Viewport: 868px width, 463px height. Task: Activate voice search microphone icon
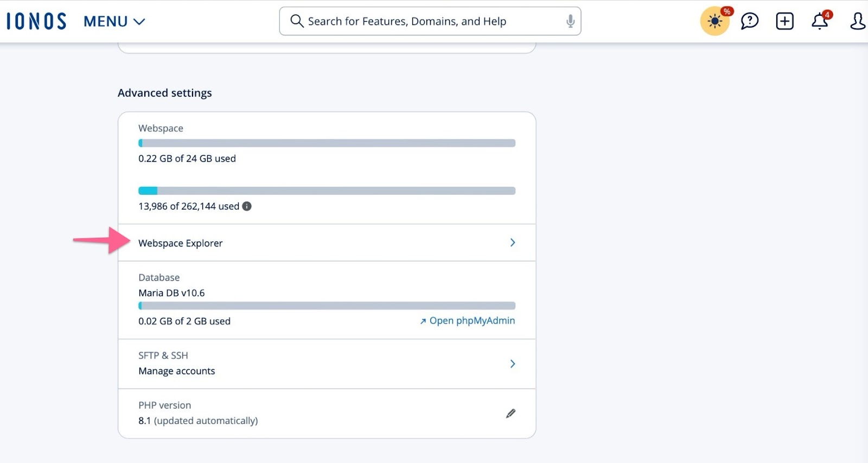click(570, 21)
